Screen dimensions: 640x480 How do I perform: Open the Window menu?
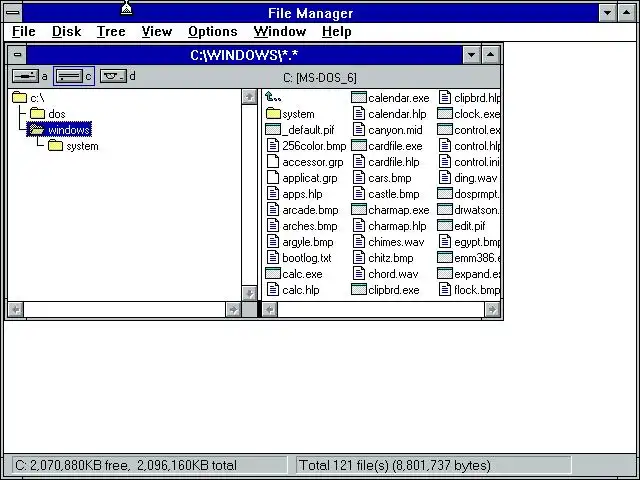(280, 31)
